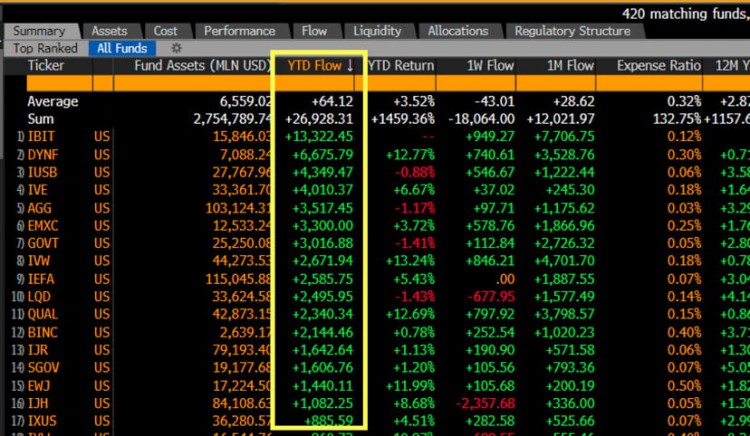
Task: Select IJH 1W flow value -2,357.68
Action: [485, 403]
